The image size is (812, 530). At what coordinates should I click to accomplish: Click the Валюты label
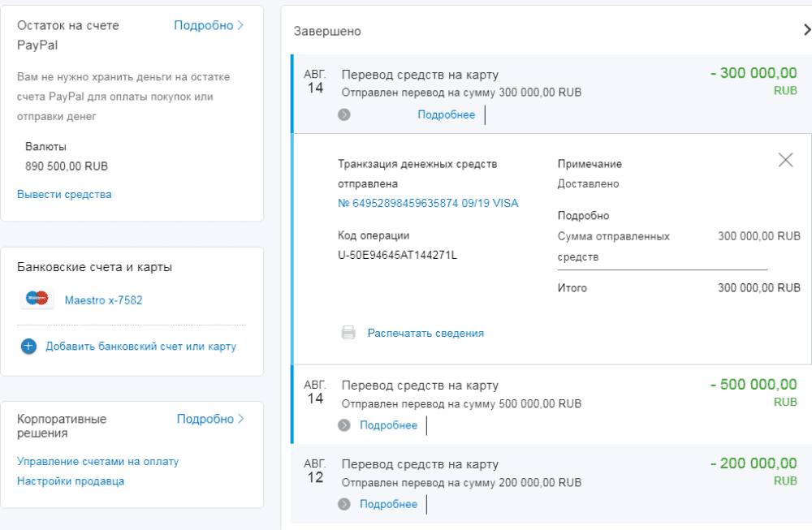click(x=45, y=146)
